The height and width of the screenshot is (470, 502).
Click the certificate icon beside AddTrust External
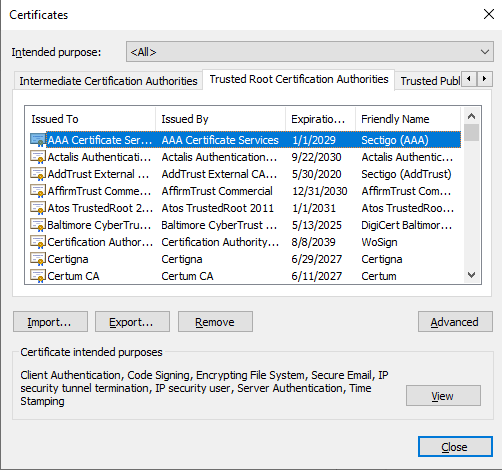tap(38, 174)
